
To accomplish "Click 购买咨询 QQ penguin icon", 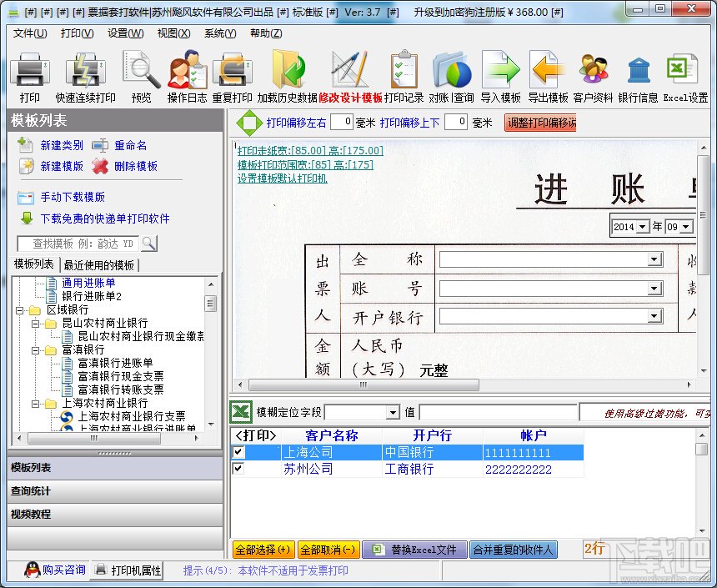I will click(x=32, y=570).
